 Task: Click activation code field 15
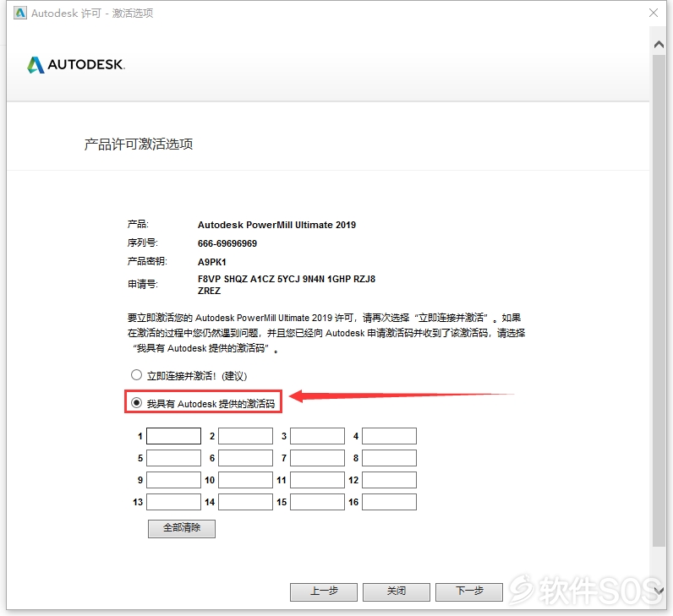click(318, 502)
